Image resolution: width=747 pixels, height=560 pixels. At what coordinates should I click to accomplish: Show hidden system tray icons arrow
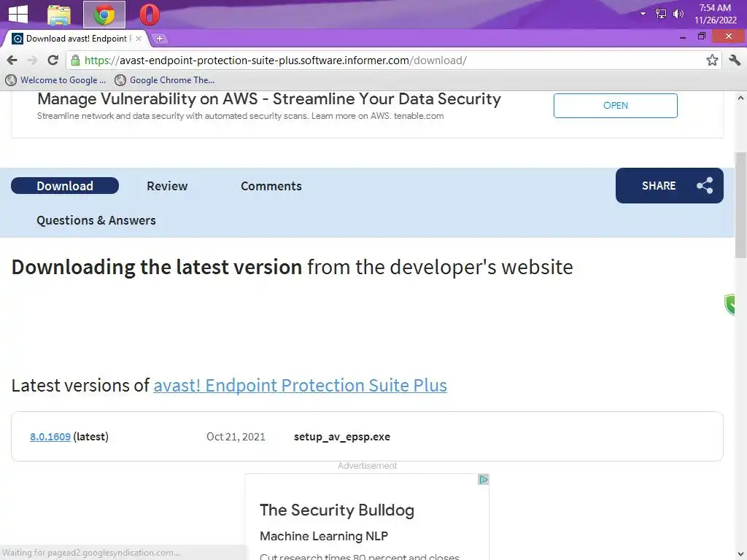(x=643, y=14)
